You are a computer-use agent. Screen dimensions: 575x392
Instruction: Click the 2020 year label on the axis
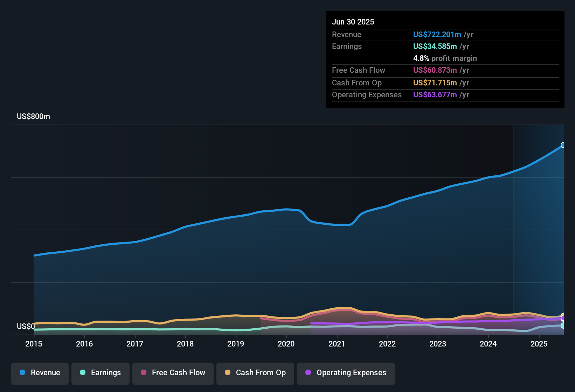tap(286, 344)
